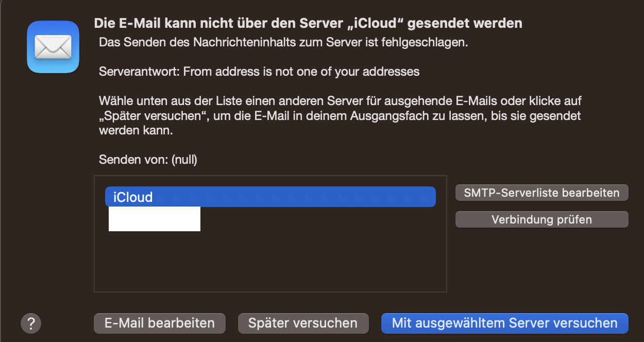Click the Serverantwort error message line
Image resolution: width=644 pixels, height=342 pixels.
(x=259, y=72)
